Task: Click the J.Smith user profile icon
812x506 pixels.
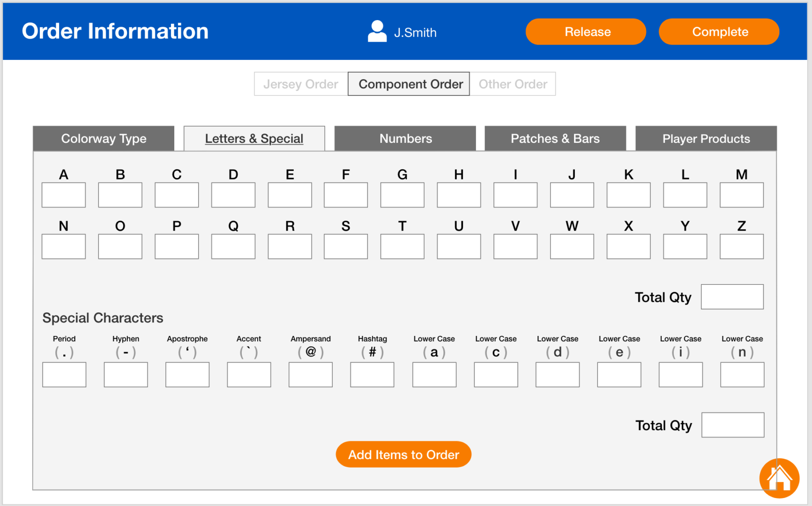Action: pos(377,31)
